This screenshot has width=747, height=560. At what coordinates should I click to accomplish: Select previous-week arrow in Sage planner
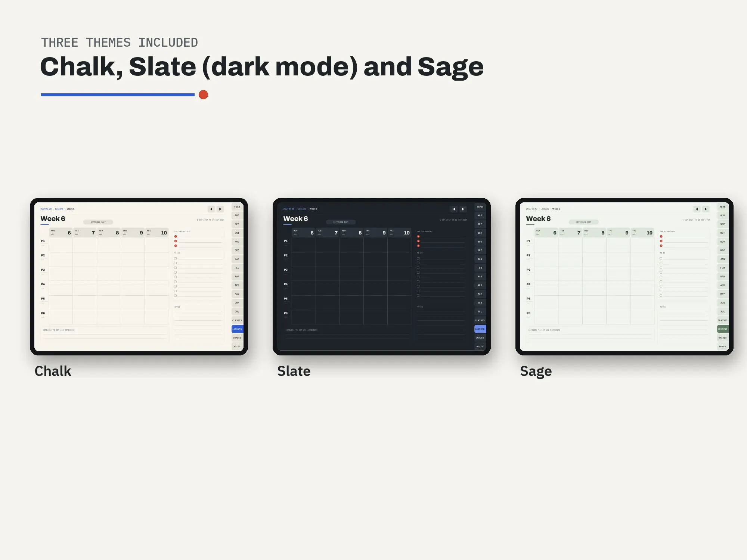[x=697, y=209]
